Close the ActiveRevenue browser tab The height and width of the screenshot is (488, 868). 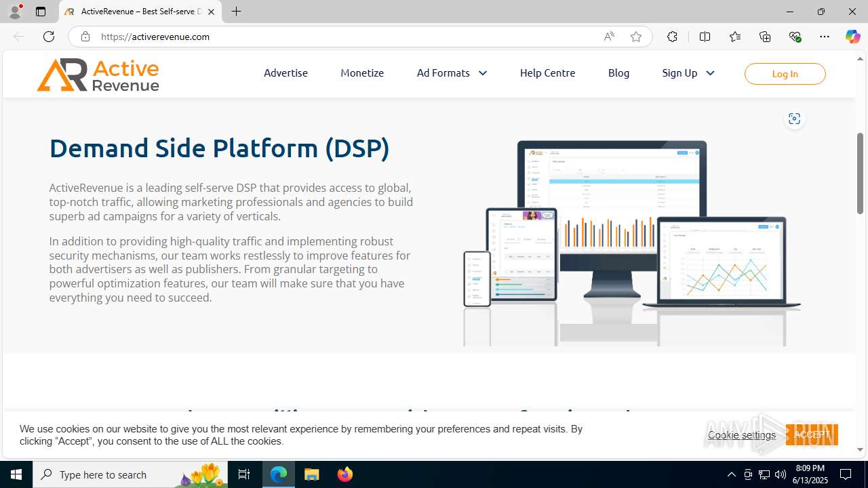[211, 12]
